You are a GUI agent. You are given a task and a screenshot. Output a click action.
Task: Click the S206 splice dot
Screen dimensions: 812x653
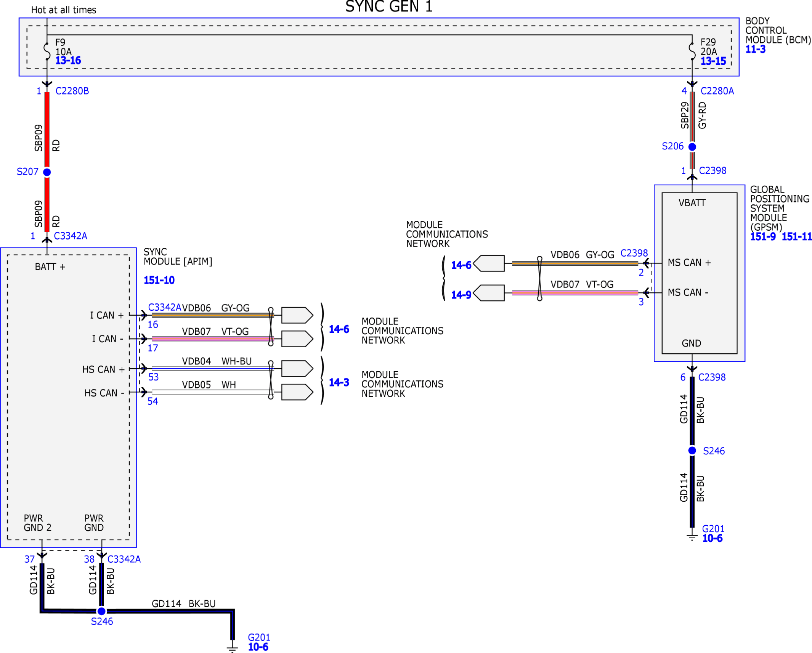coord(692,147)
